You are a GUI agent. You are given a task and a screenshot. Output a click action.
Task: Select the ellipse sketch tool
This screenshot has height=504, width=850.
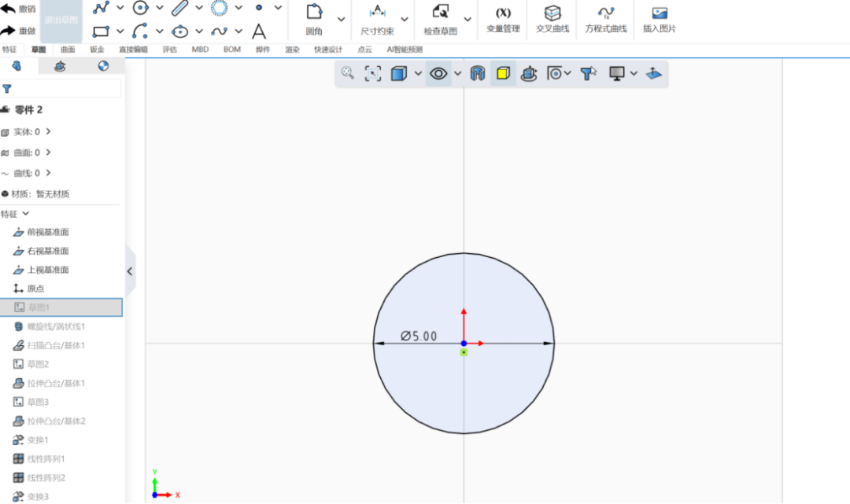(x=180, y=31)
